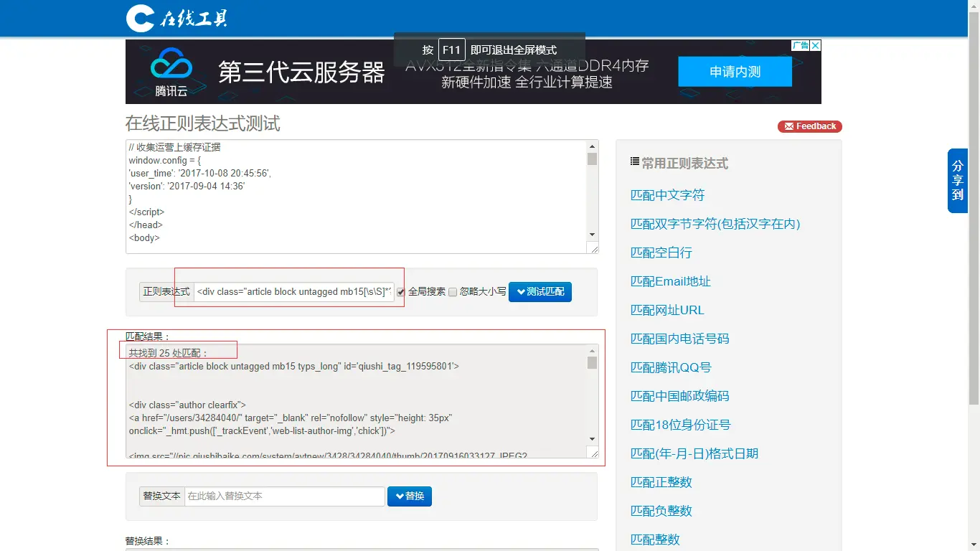Select 匹配负整数 link
The width and height of the screenshot is (980, 551).
coord(661,511)
